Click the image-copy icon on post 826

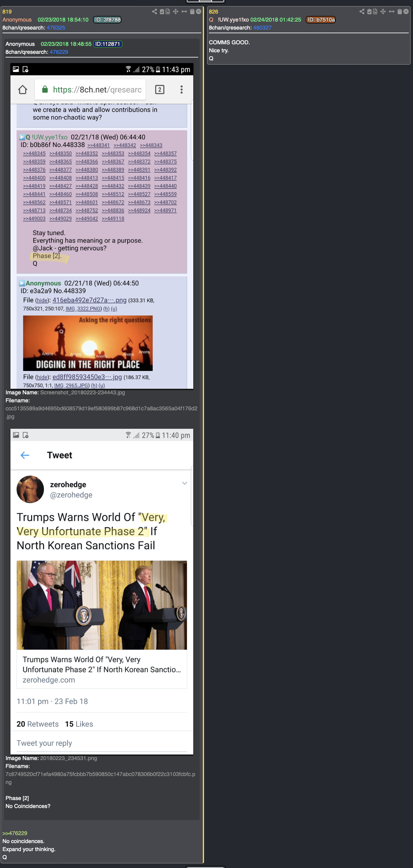pyautogui.click(x=375, y=11)
